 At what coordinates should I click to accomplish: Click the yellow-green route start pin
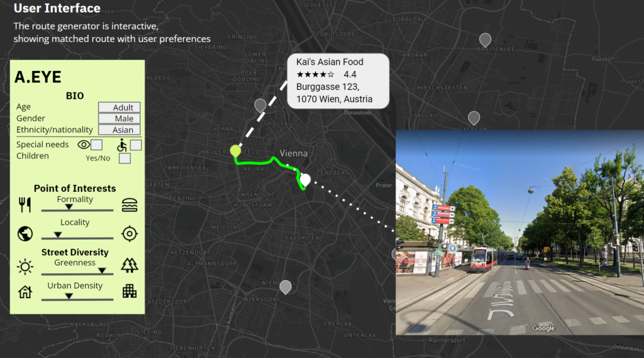235,150
